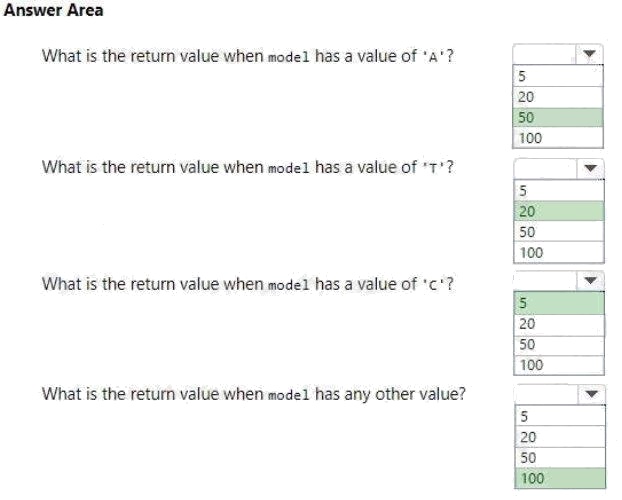Open dropdown arrow for model 'A' question
This screenshot has height=500, width=622.
tap(589, 54)
